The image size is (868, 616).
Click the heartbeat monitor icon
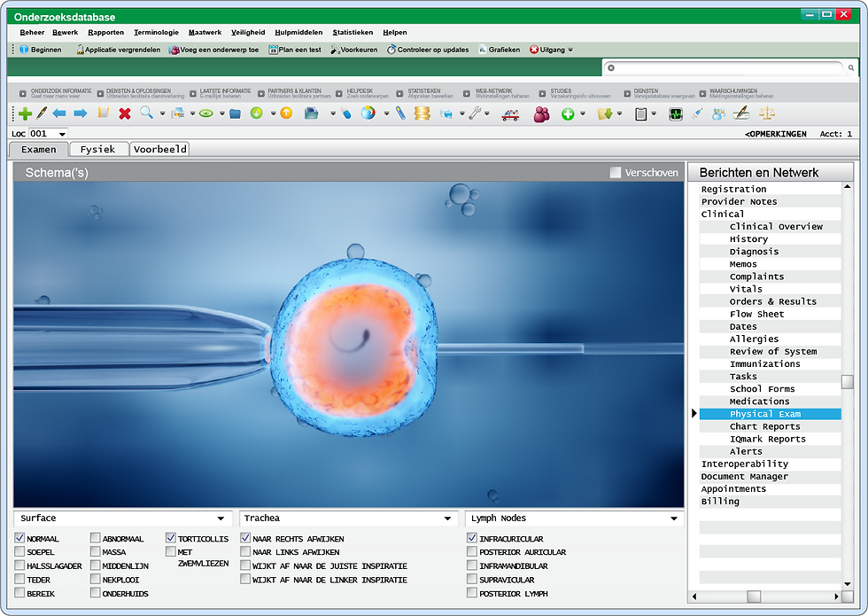pos(675,114)
